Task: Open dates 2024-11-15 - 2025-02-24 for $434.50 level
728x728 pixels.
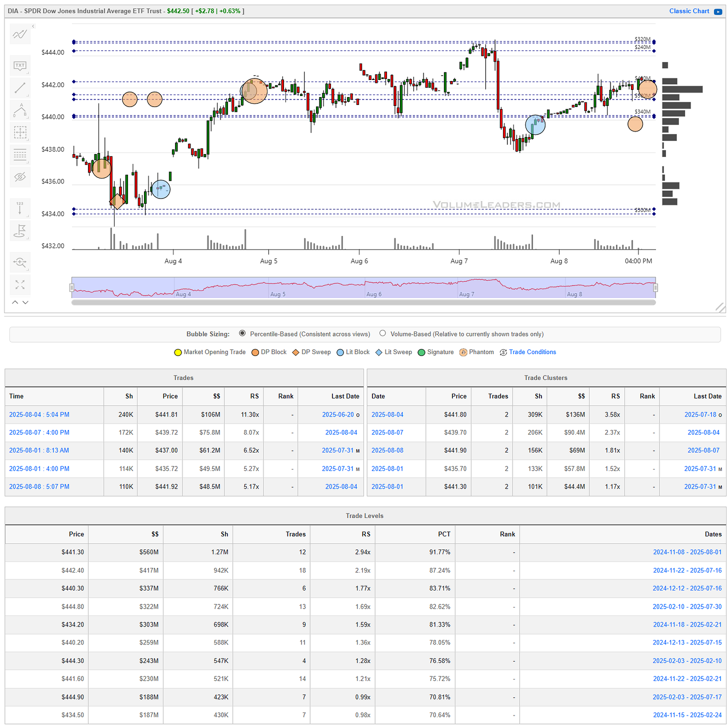Action: 687,715
